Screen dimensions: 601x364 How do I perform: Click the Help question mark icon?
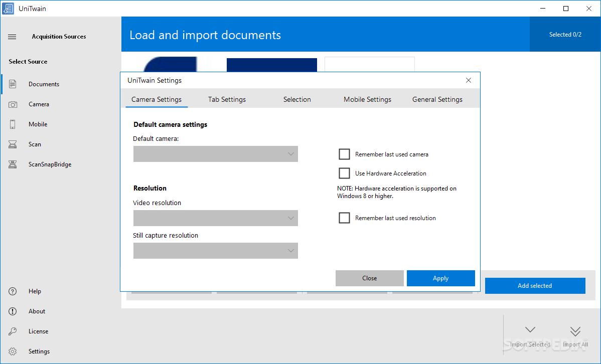13,291
